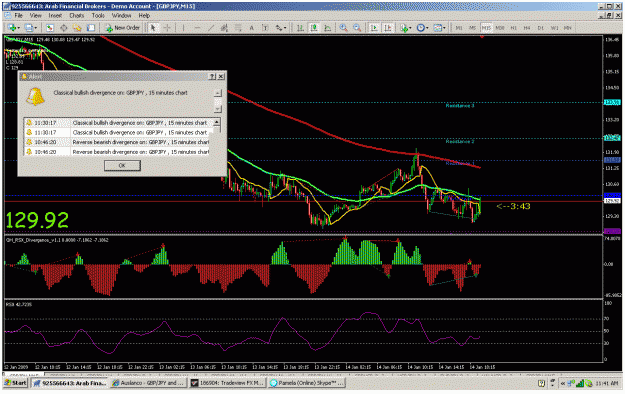Switch to Tradeview FX taskbar window

click(x=227, y=383)
